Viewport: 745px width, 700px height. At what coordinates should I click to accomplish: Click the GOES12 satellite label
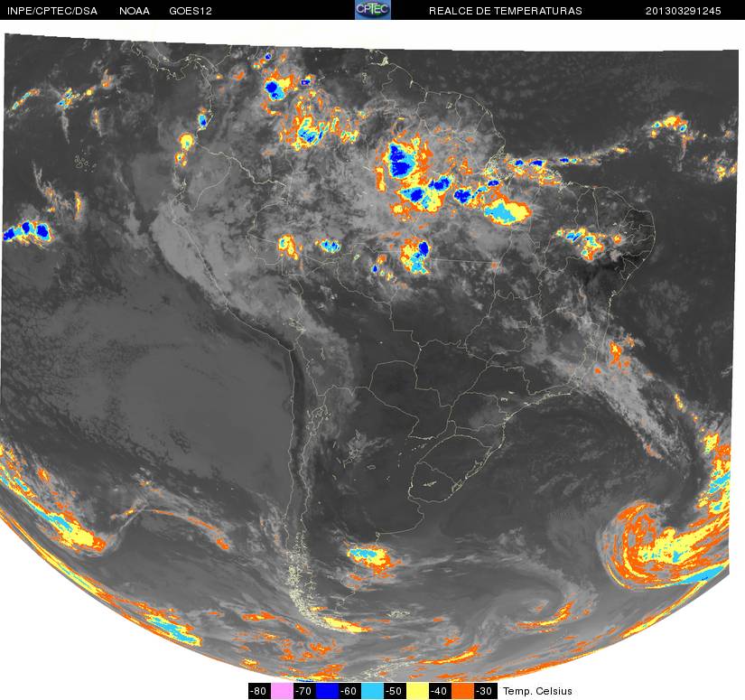tap(191, 11)
